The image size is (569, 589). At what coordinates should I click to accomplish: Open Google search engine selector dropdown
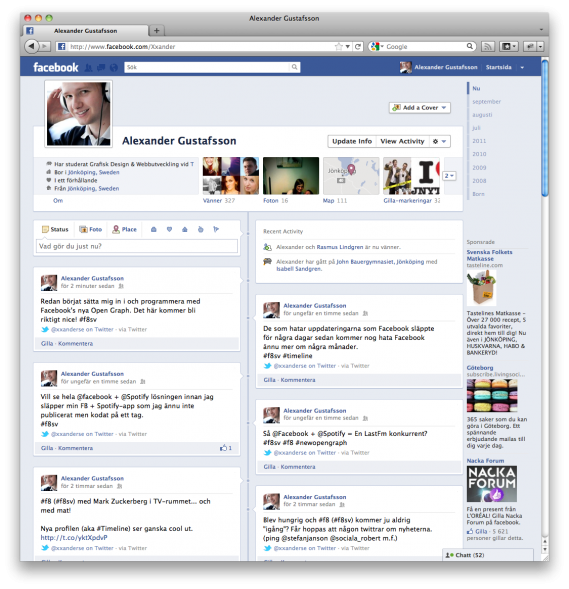point(377,46)
